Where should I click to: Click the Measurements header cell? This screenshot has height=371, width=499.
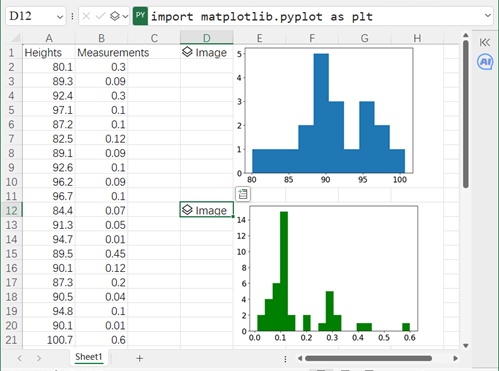[101, 52]
